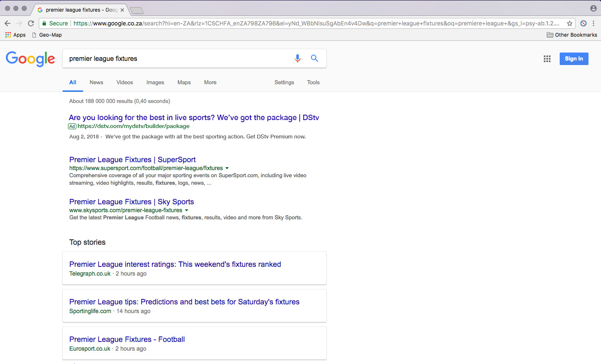Switch to the Maps tab
The image size is (601, 364).
pyautogui.click(x=184, y=83)
